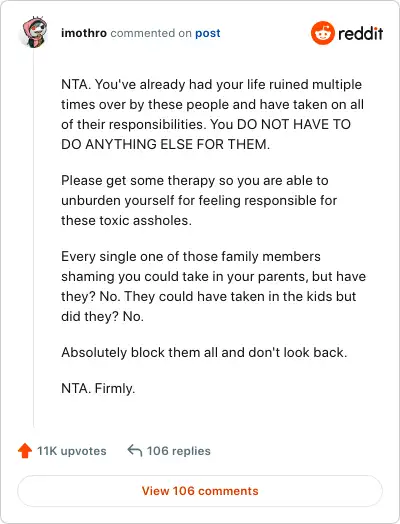Click the opening "NTA. You've already" line
The image size is (400, 524).
click(212, 84)
